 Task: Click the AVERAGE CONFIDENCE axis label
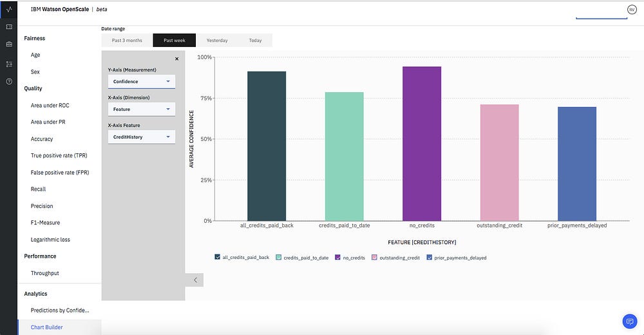point(191,139)
